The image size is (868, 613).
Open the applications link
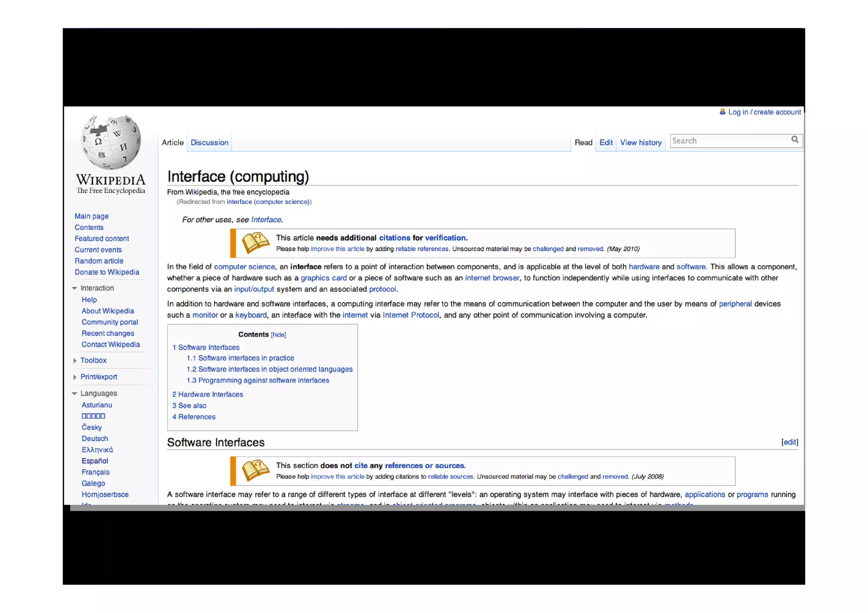tap(704, 494)
